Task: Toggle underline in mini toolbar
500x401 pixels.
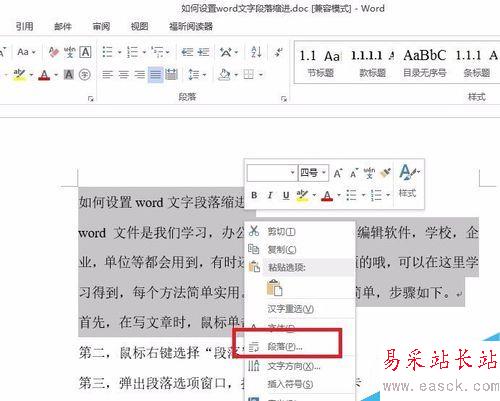Action: (x=286, y=195)
